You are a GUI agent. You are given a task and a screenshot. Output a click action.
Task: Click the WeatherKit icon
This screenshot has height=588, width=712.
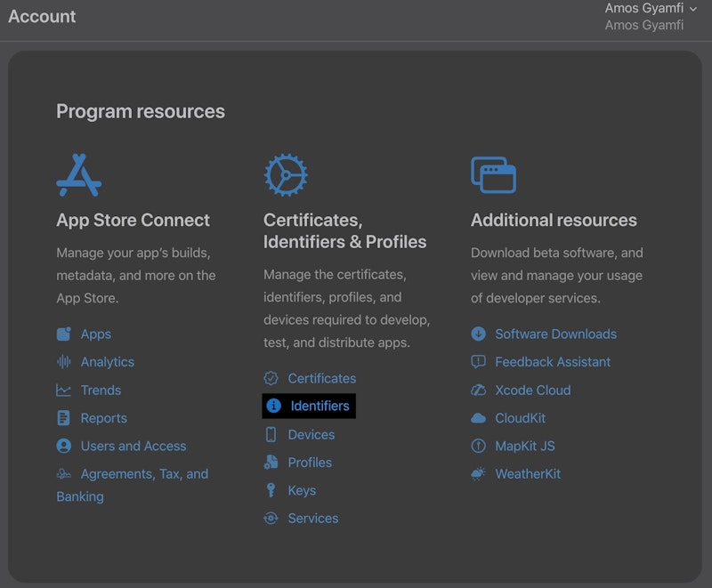click(479, 474)
